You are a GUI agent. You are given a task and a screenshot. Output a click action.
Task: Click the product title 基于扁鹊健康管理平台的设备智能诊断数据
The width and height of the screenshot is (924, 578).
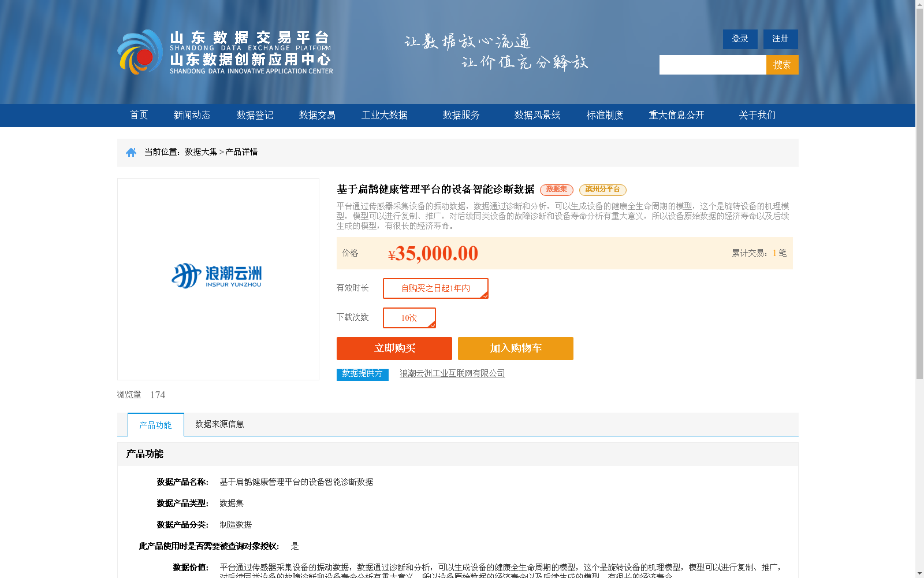coord(435,190)
